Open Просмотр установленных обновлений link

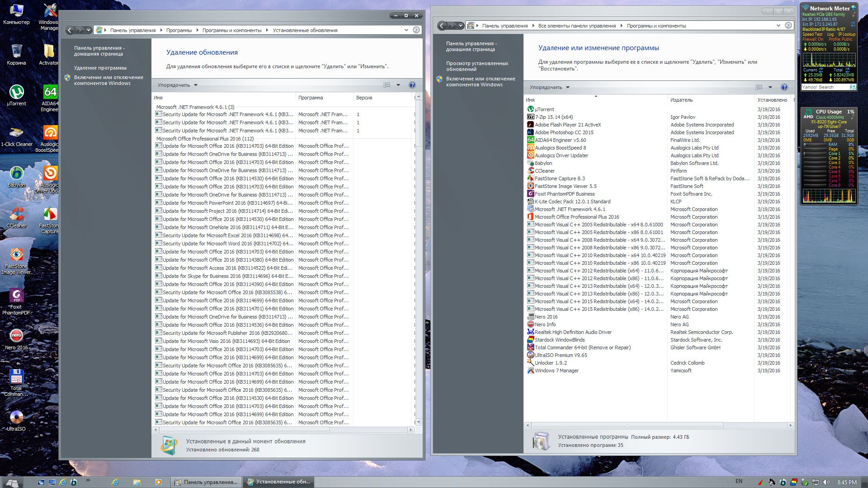pyautogui.click(x=477, y=66)
